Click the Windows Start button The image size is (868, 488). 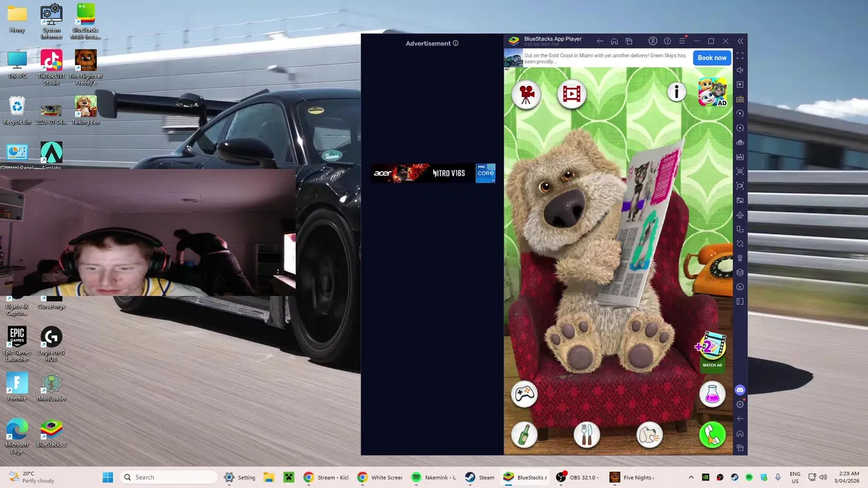coord(108,477)
